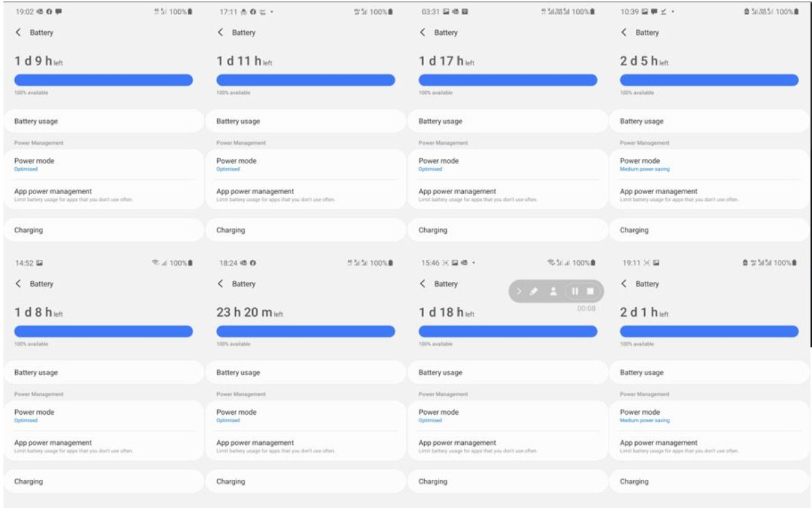The width and height of the screenshot is (812, 508).
Task: Pause the ongoing screen recording
Action: tap(575, 291)
